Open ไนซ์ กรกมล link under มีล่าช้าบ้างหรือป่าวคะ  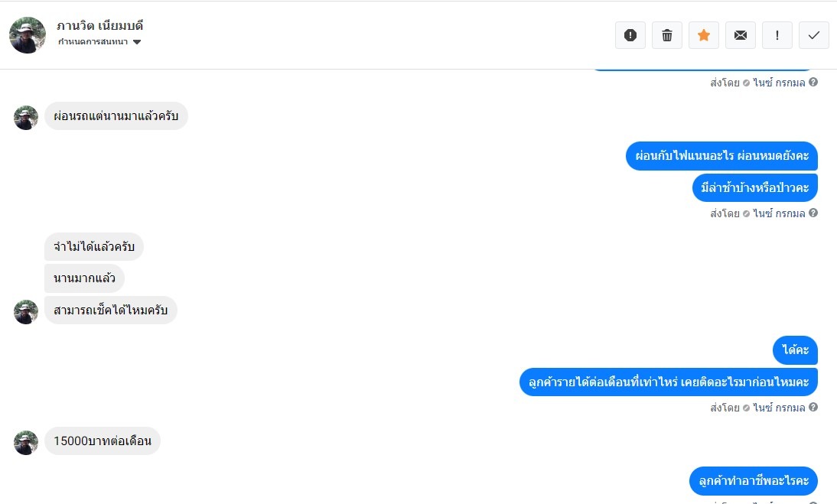point(778,213)
